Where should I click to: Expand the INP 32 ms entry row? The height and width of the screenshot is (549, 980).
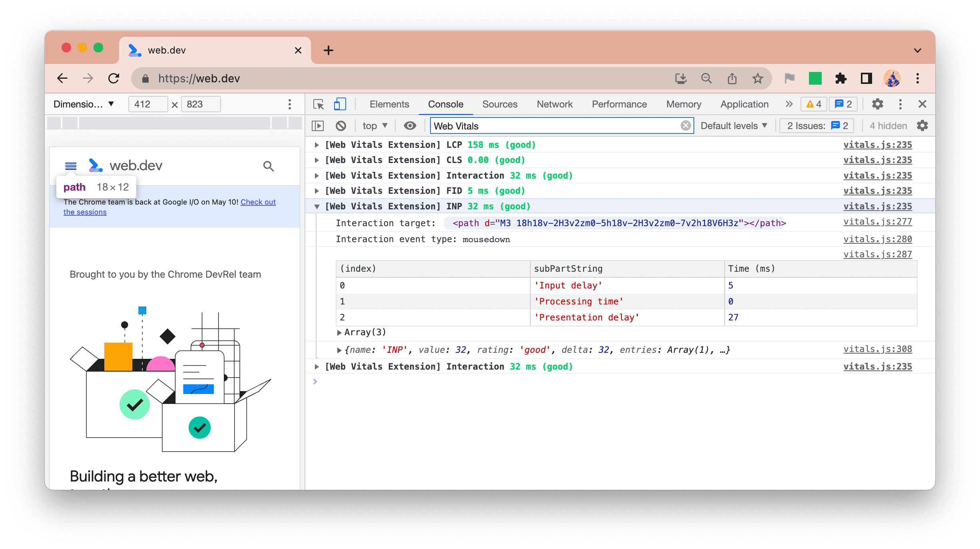pos(318,207)
